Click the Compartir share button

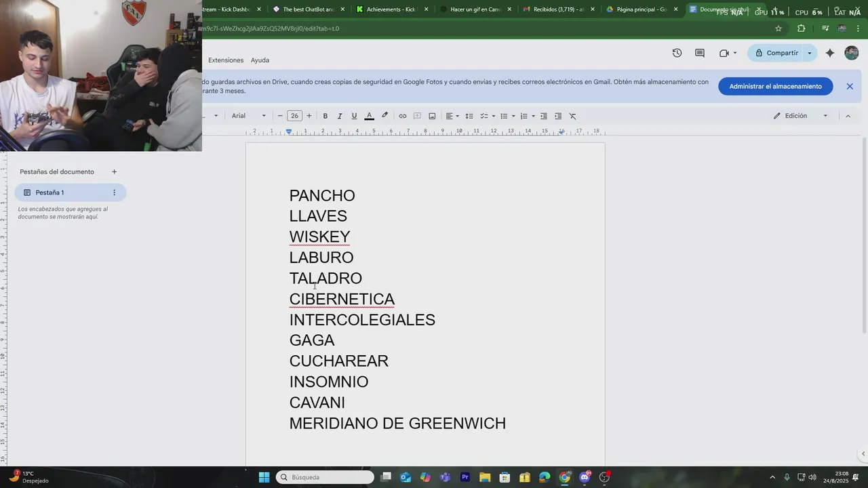click(x=776, y=53)
